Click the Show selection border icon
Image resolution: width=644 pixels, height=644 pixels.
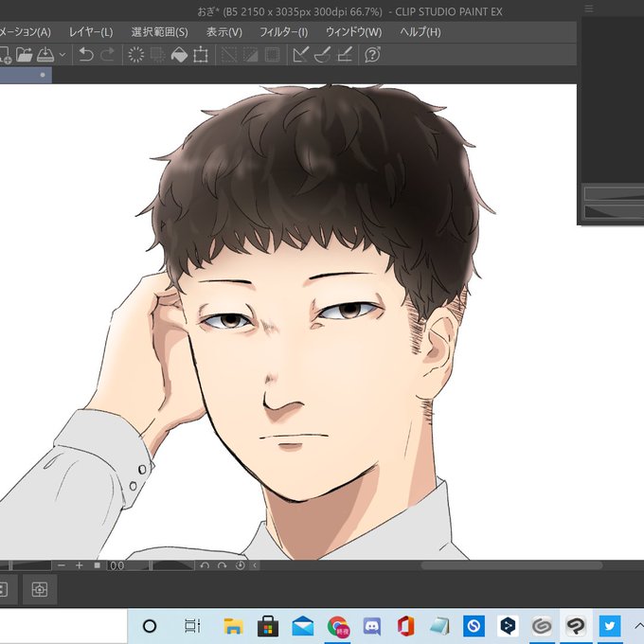click(x=272, y=54)
